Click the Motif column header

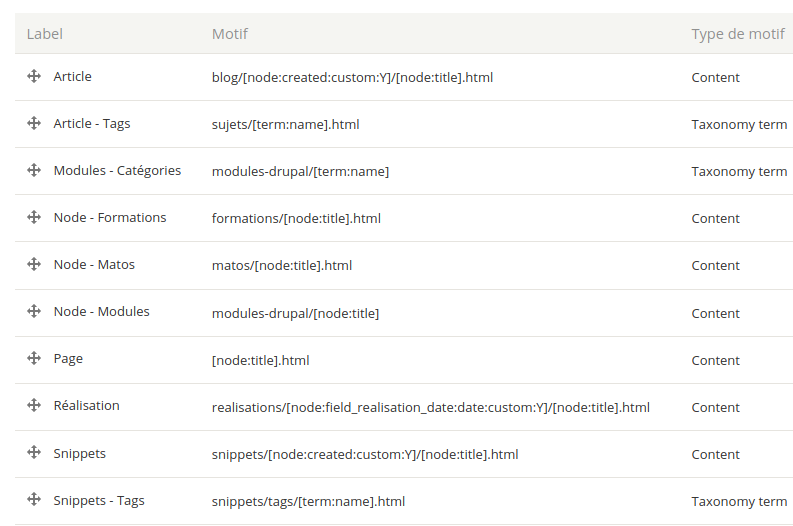pyautogui.click(x=229, y=34)
